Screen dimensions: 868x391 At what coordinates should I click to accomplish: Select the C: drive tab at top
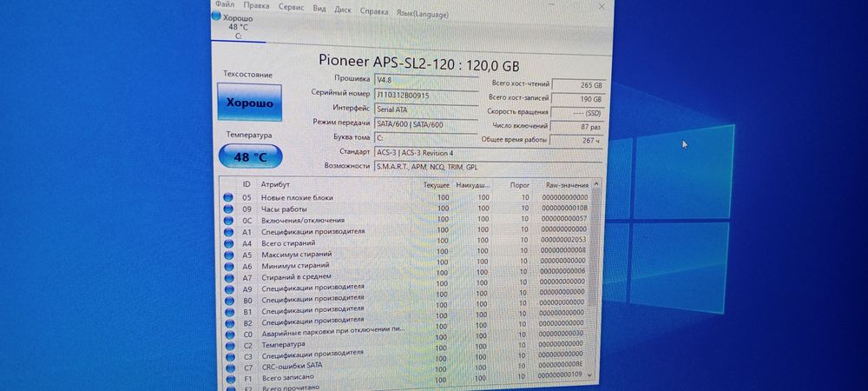click(238, 27)
